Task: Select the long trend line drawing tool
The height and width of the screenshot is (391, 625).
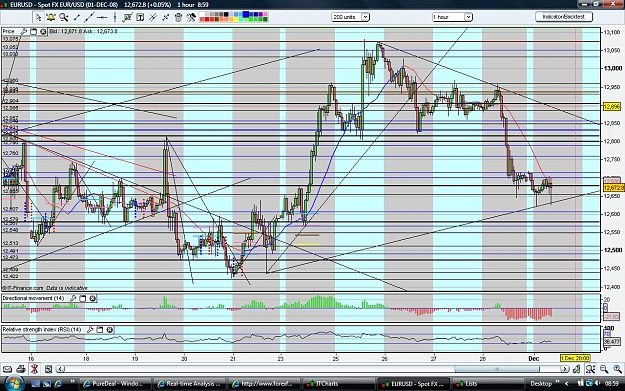Action: point(89,17)
